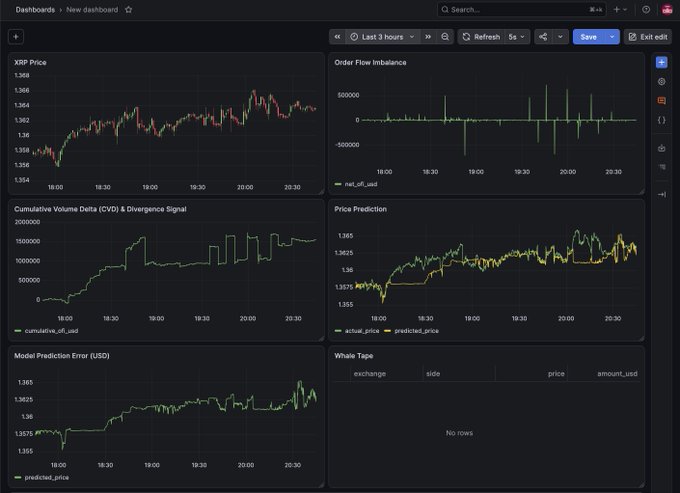This screenshot has height=493, width=680.
Task: Click the -500000 axis label in Order Flow
Action: tap(347, 145)
